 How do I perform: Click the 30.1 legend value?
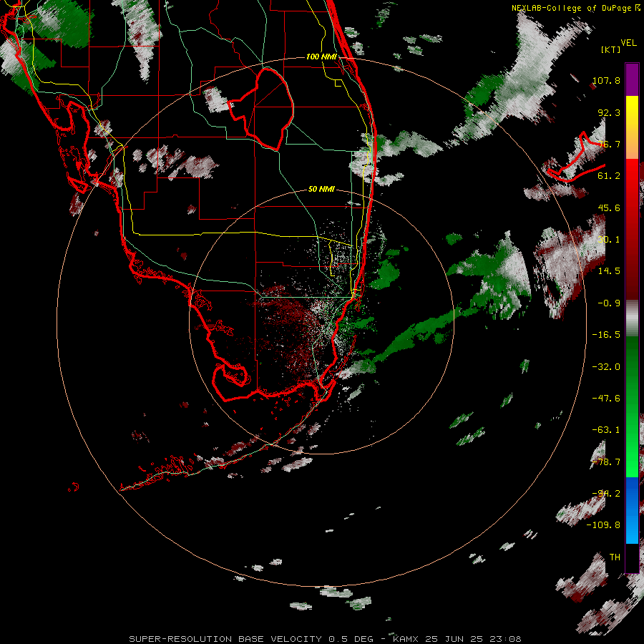(609, 240)
